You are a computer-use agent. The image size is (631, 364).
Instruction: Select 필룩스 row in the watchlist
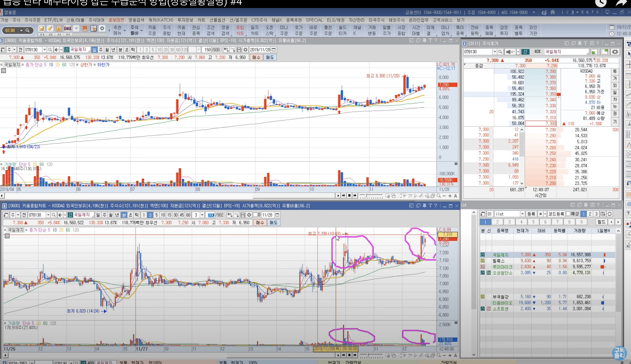498,261
